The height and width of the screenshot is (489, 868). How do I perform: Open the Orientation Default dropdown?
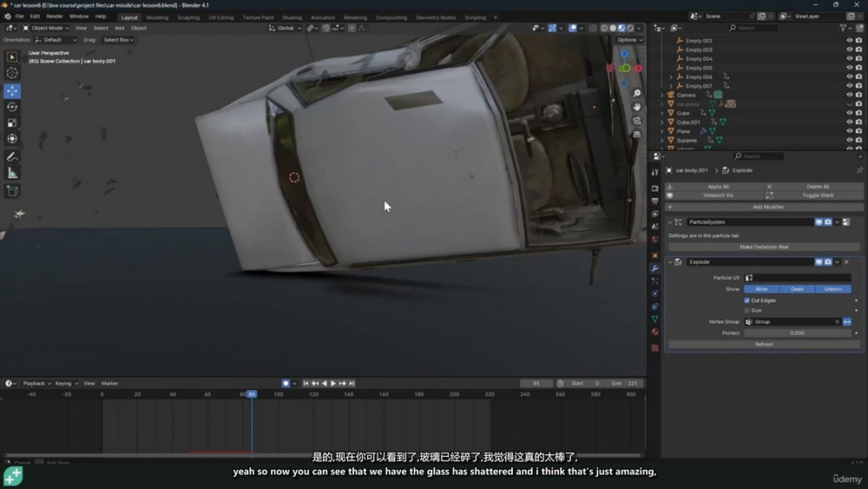56,40
